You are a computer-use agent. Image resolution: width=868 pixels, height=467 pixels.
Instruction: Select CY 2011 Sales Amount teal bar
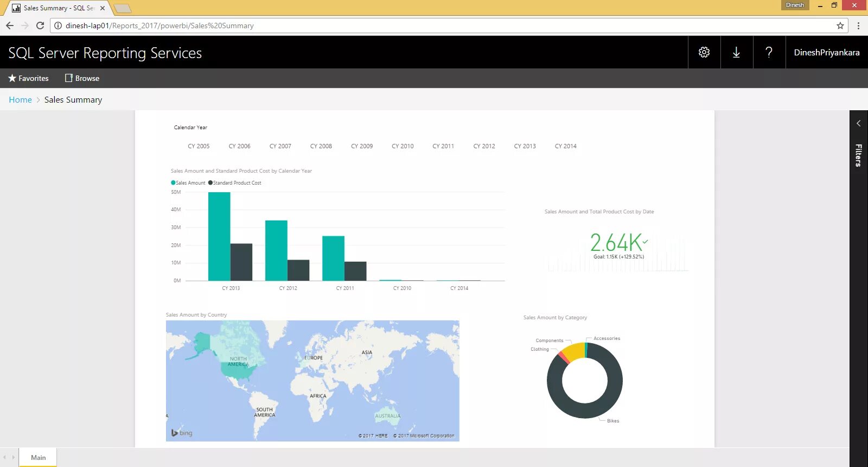pyautogui.click(x=333, y=258)
